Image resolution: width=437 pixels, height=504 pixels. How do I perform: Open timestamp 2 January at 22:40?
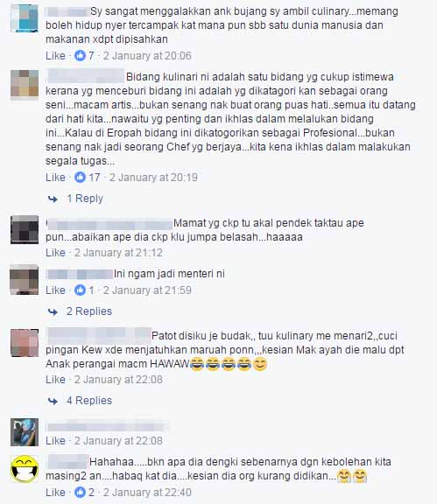(147, 492)
